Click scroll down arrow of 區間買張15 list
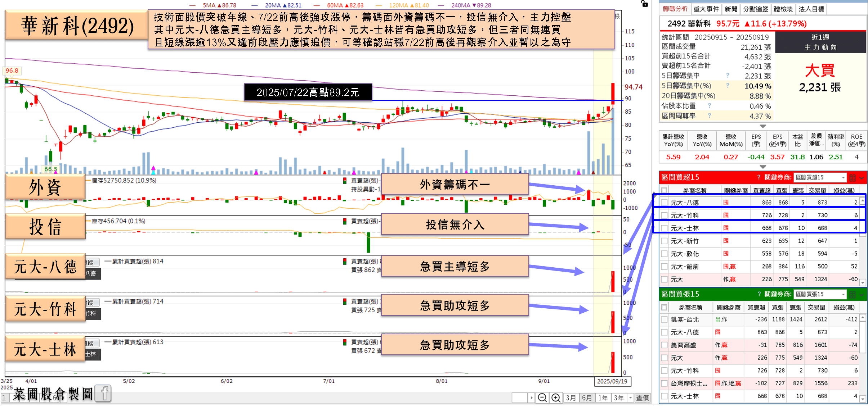This screenshot has width=868, height=413. (862, 399)
